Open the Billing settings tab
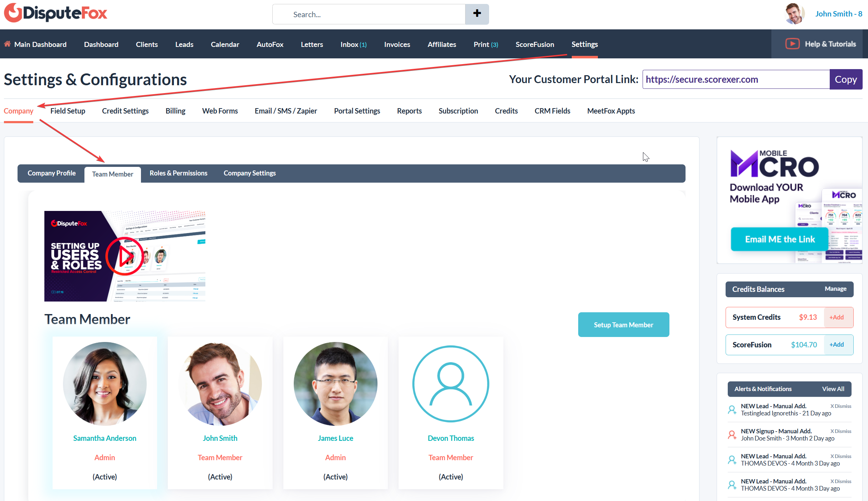 [x=175, y=111]
